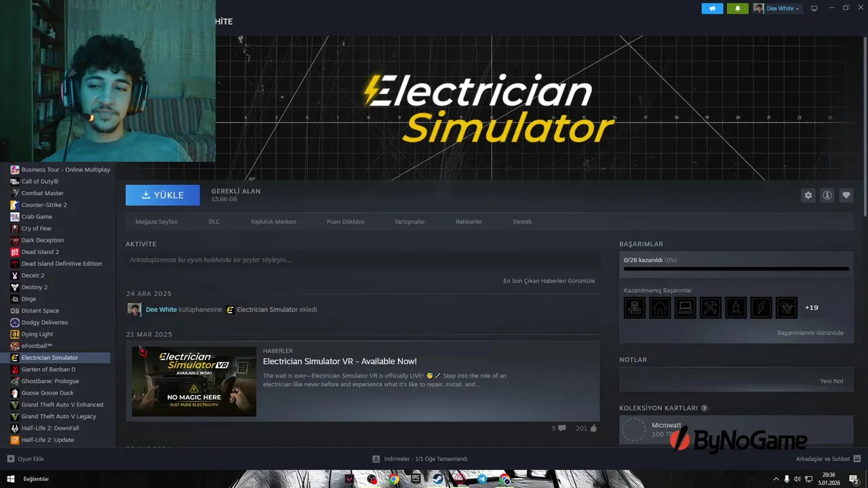Image resolution: width=868 pixels, height=488 pixels.
Task: Show game info icon
Action: click(827, 195)
